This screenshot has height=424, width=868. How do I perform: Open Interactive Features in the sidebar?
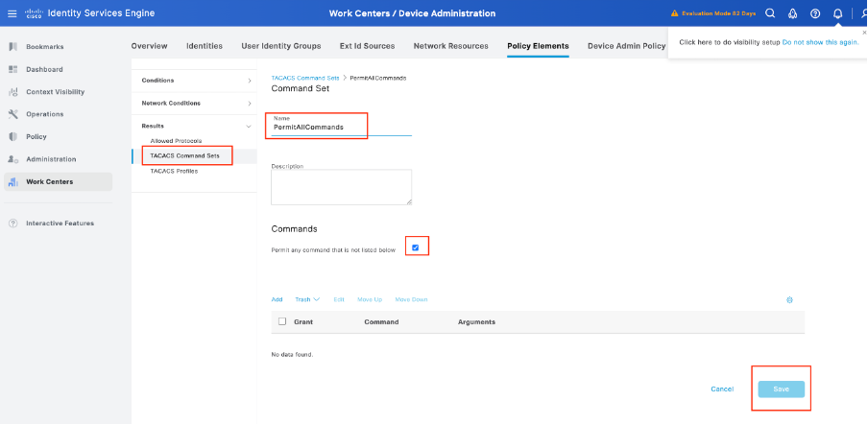click(60, 224)
